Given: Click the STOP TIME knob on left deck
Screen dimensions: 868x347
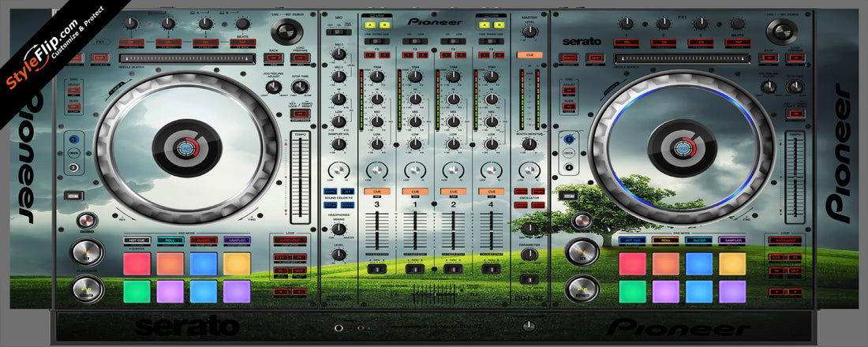Looking at the screenshot, I should pos(300,86).
